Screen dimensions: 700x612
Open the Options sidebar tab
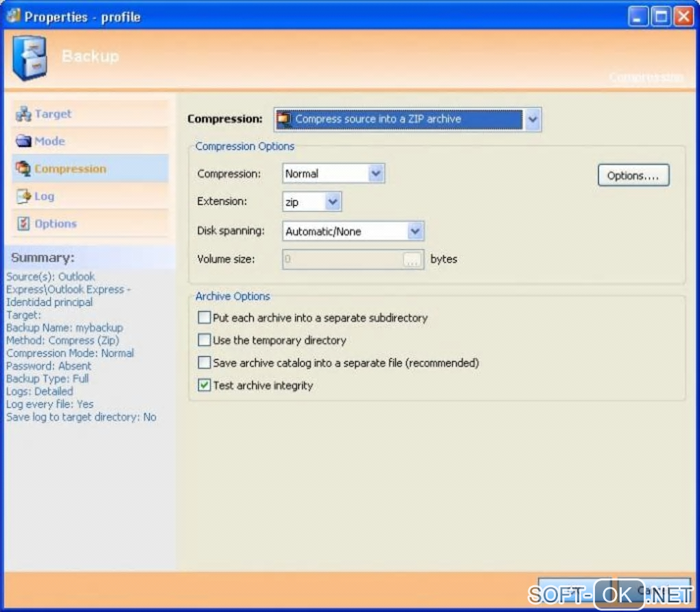(90, 224)
